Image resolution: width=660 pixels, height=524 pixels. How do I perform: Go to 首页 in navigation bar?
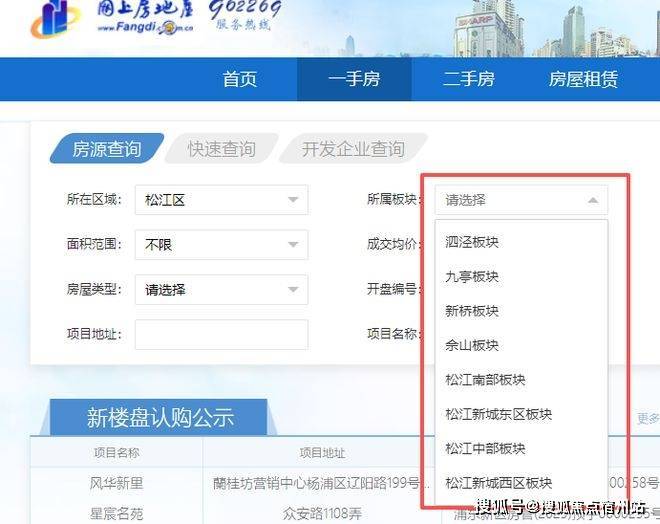[x=240, y=79]
